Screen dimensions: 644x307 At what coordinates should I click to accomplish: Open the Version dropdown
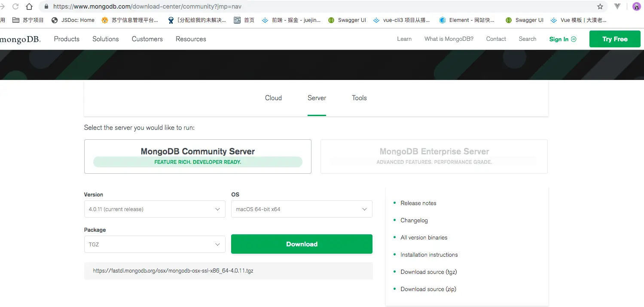155,209
